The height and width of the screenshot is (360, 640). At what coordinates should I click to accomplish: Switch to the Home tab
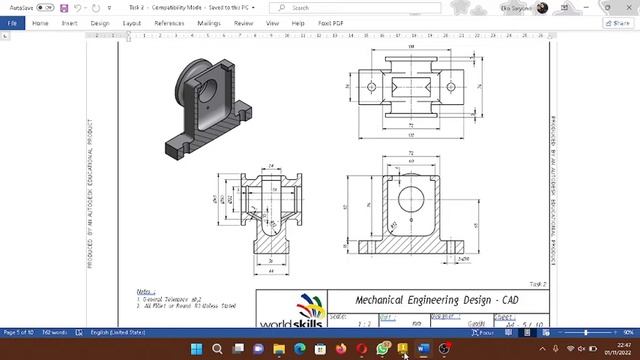click(x=40, y=23)
